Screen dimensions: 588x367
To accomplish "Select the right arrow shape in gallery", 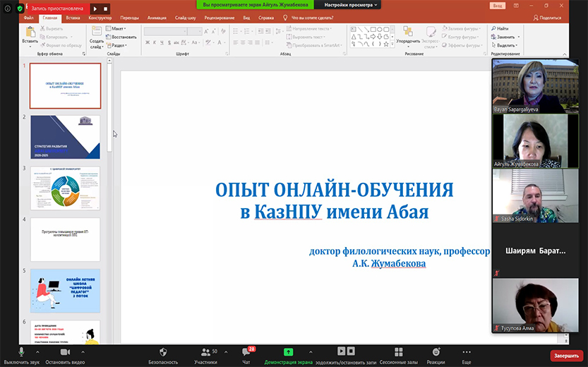I will (x=373, y=37).
